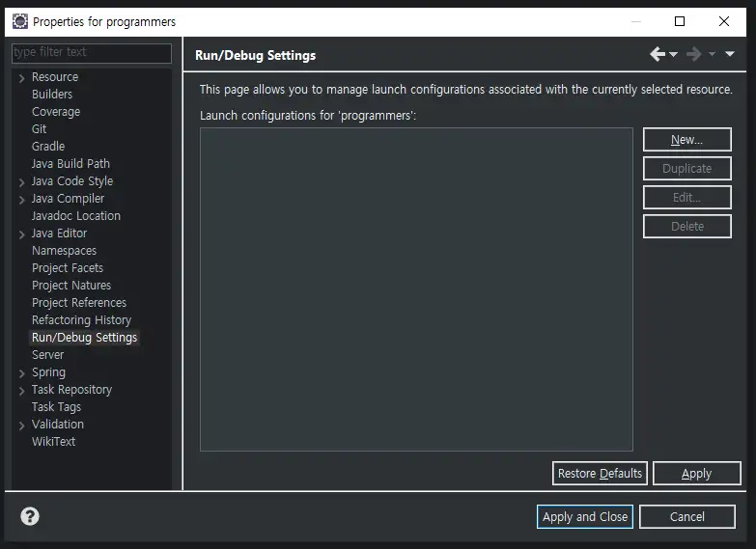Screen dimensions: 756x549
Task: Expand the Java Code Style node
Action: click(21, 182)
